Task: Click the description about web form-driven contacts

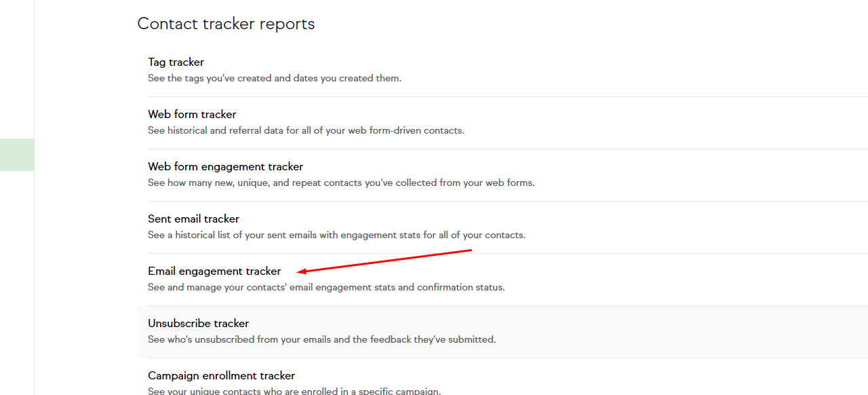Action: click(306, 131)
